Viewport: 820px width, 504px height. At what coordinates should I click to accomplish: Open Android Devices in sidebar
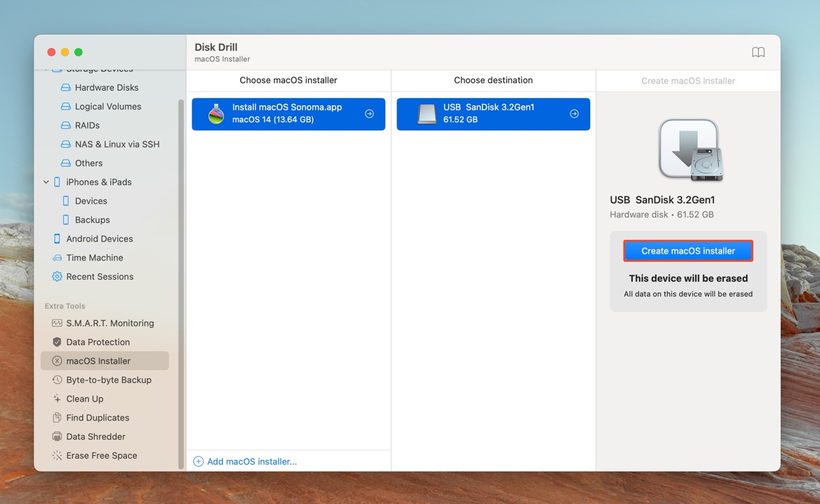[x=100, y=239]
